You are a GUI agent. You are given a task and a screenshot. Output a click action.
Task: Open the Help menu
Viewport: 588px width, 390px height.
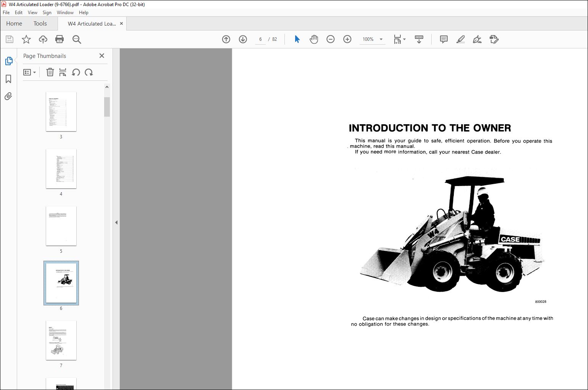(84, 13)
